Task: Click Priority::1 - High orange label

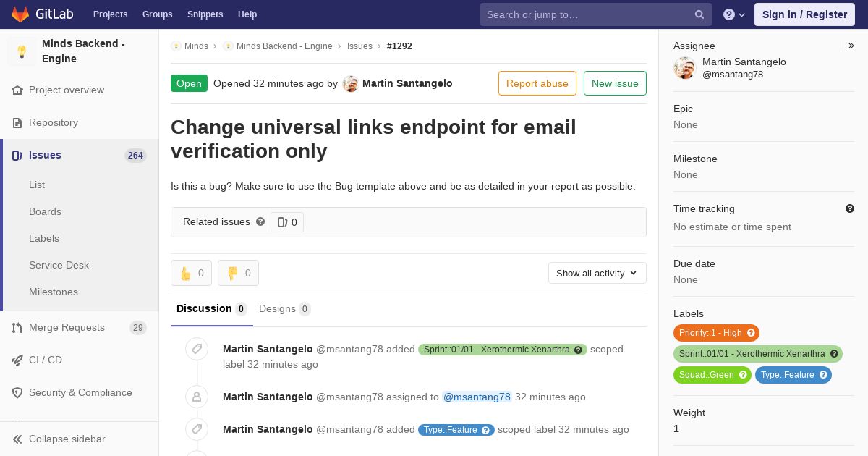Action: [716, 333]
